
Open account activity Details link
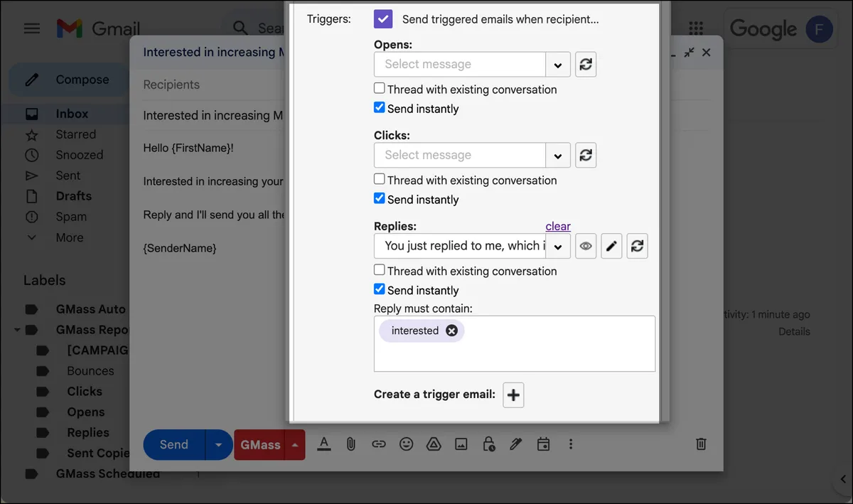[794, 331]
